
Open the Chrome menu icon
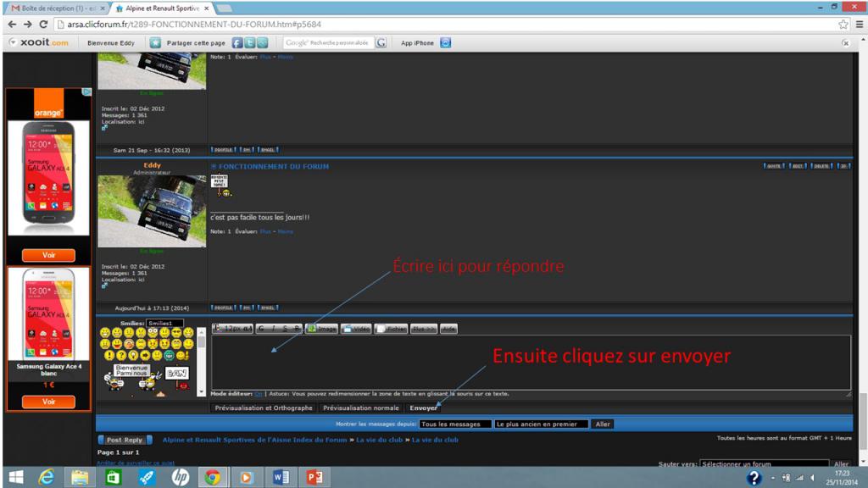point(860,25)
